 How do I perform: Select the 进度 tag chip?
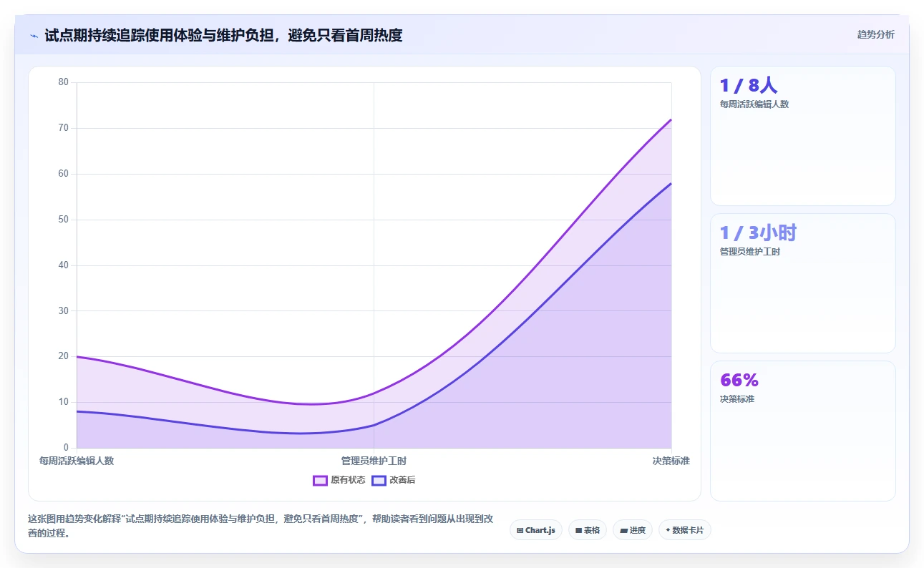click(633, 530)
